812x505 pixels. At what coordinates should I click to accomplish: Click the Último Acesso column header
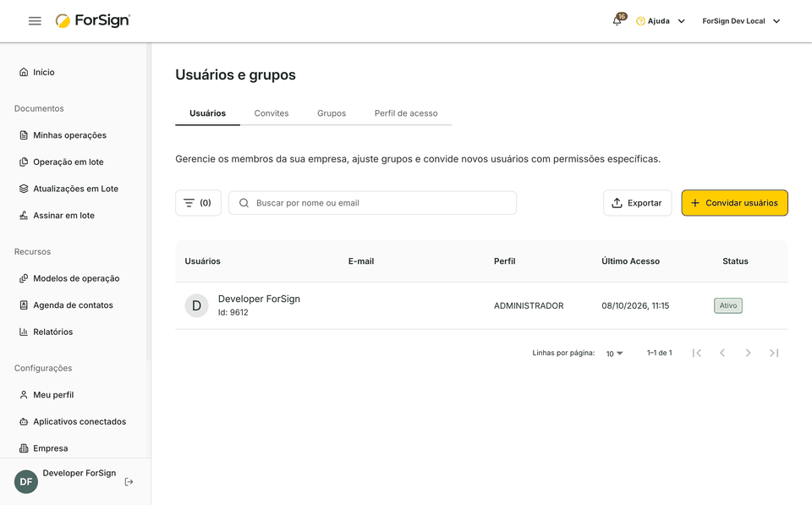pyautogui.click(x=630, y=261)
